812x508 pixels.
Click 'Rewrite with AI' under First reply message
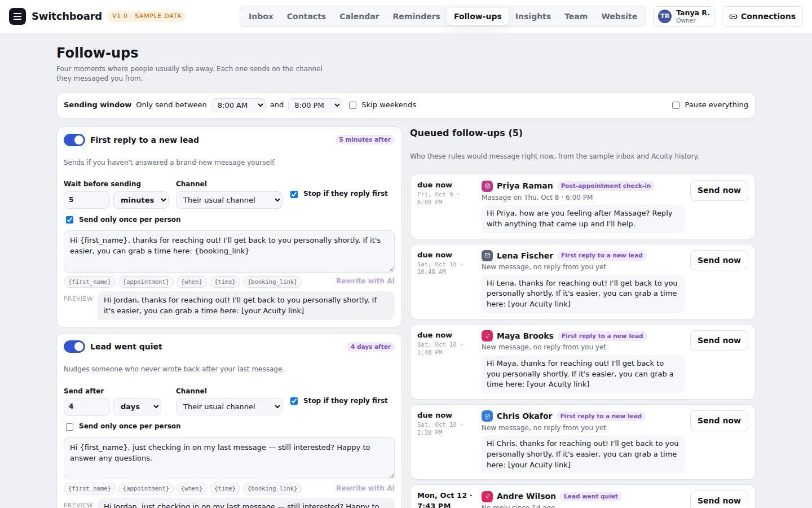(365, 281)
